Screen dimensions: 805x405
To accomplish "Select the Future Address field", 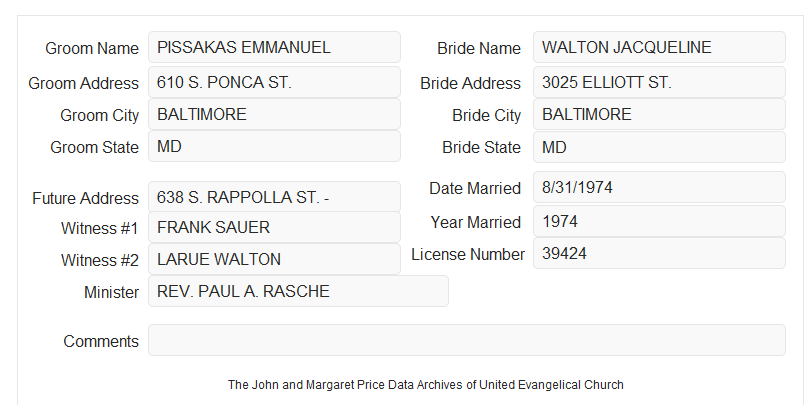I will [274, 197].
